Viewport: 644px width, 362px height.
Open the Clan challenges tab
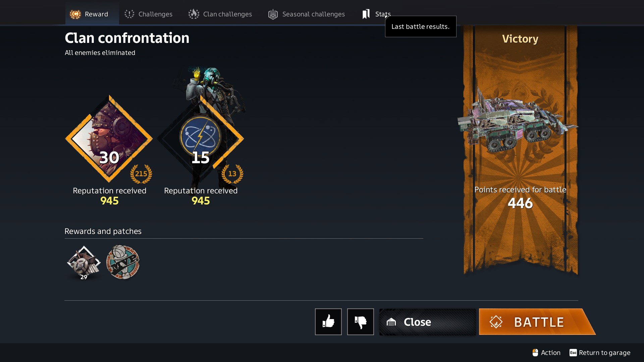(x=220, y=14)
